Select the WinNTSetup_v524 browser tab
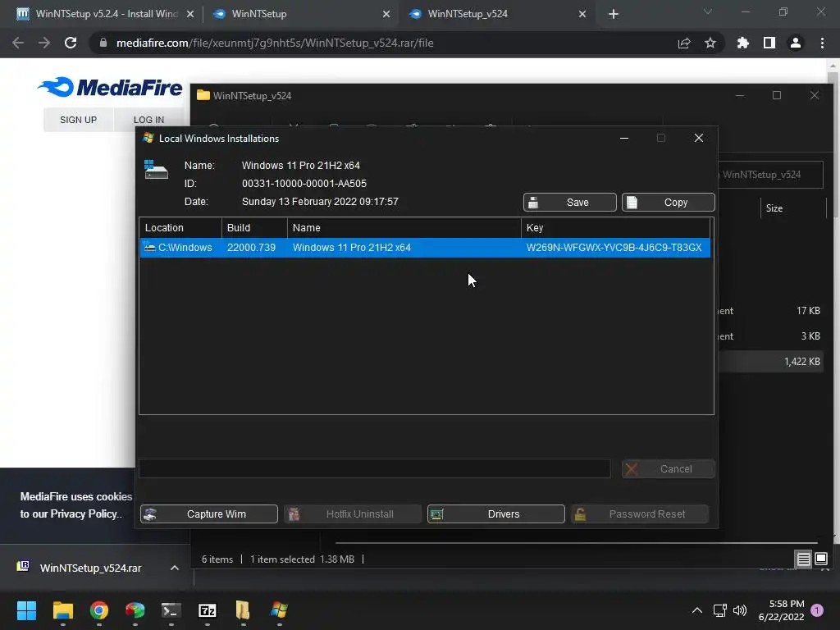The height and width of the screenshot is (630, 840). coord(496,14)
